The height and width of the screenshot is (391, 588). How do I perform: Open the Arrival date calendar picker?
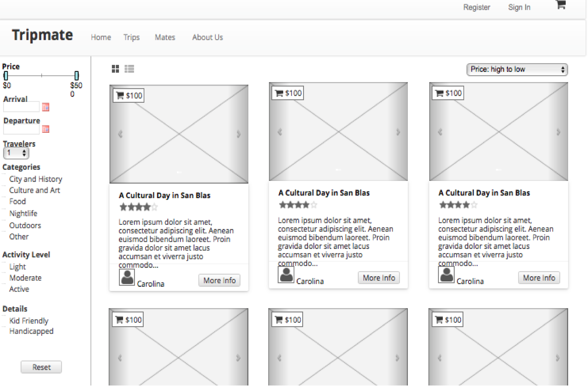click(x=46, y=107)
